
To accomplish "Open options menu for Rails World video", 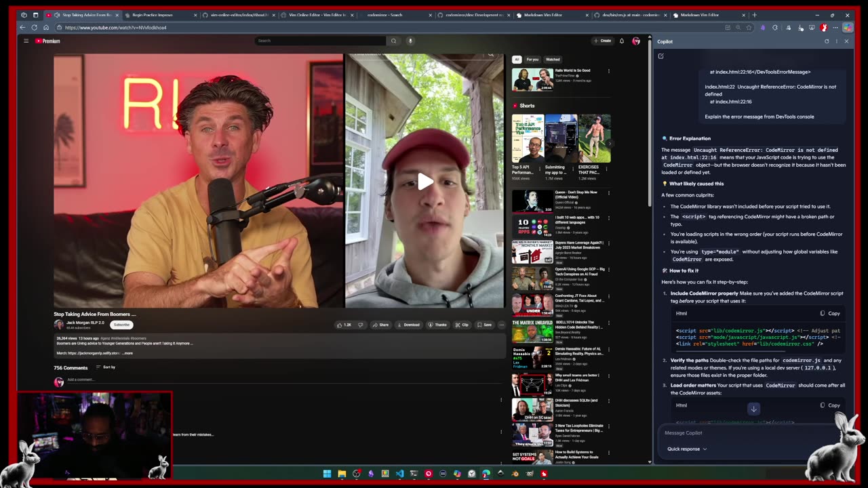I will [x=608, y=71].
